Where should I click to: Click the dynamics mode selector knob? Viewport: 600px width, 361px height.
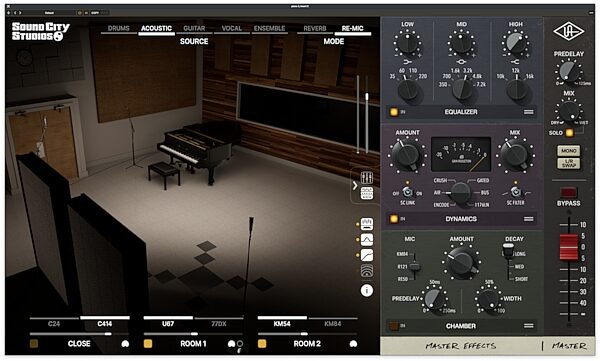pos(460,193)
